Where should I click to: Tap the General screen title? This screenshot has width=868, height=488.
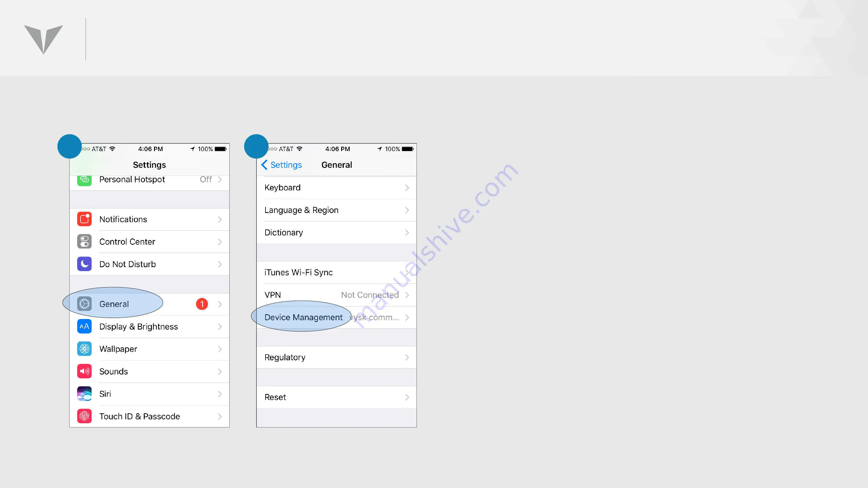pyautogui.click(x=337, y=165)
